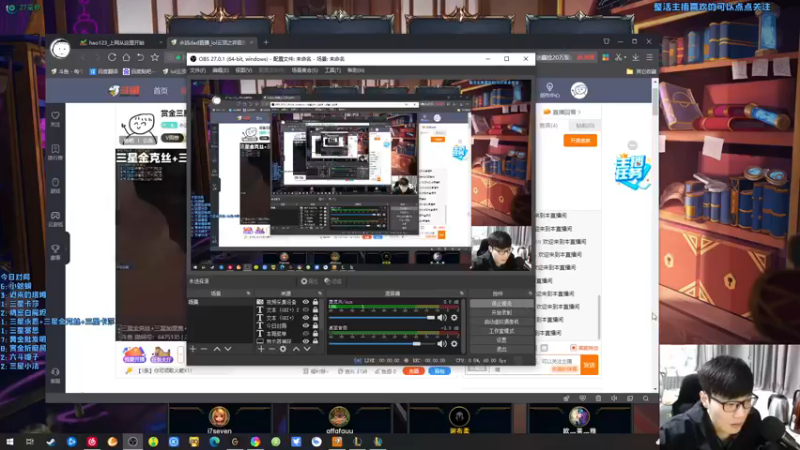Click the gamepad icon in website sidebar

tap(55, 216)
